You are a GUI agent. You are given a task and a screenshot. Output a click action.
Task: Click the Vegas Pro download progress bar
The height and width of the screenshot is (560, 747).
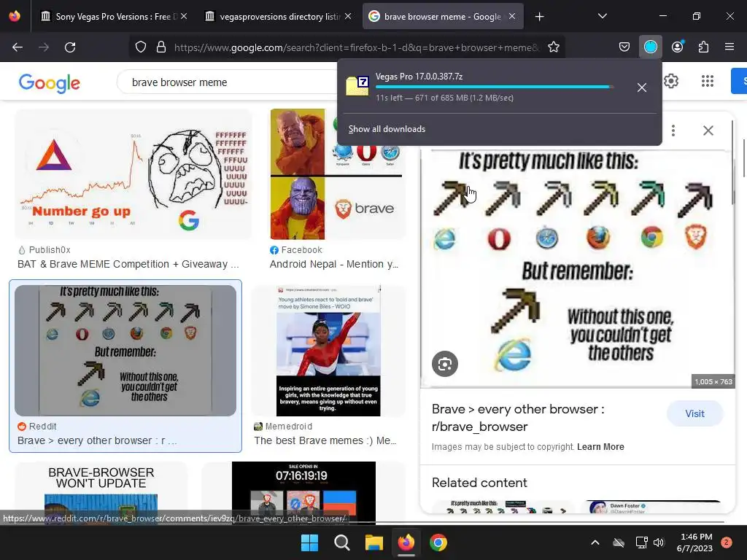coord(495,87)
